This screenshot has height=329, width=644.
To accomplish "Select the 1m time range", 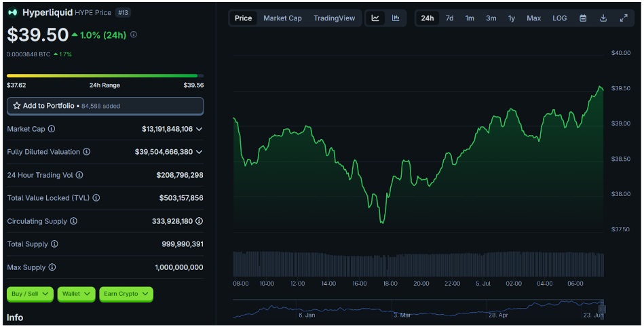I will pos(470,18).
